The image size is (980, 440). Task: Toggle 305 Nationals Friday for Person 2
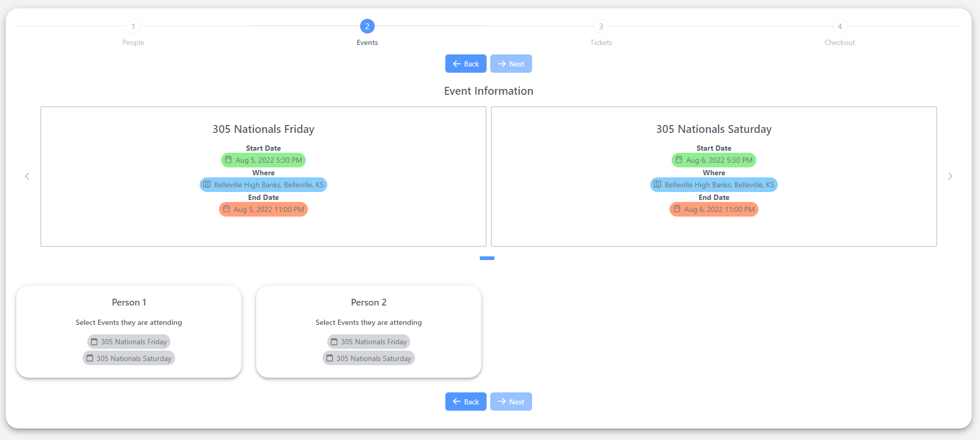click(368, 342)
